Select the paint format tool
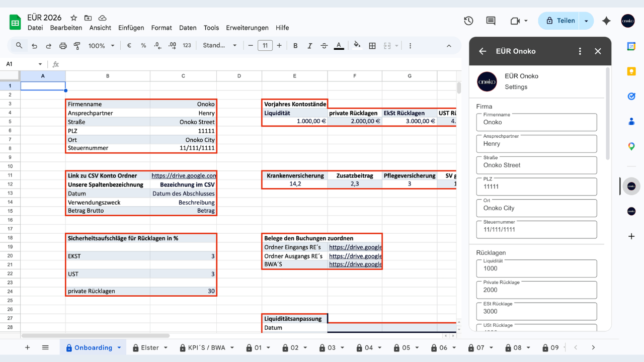644x362 pixels. (x=77, y=46)
